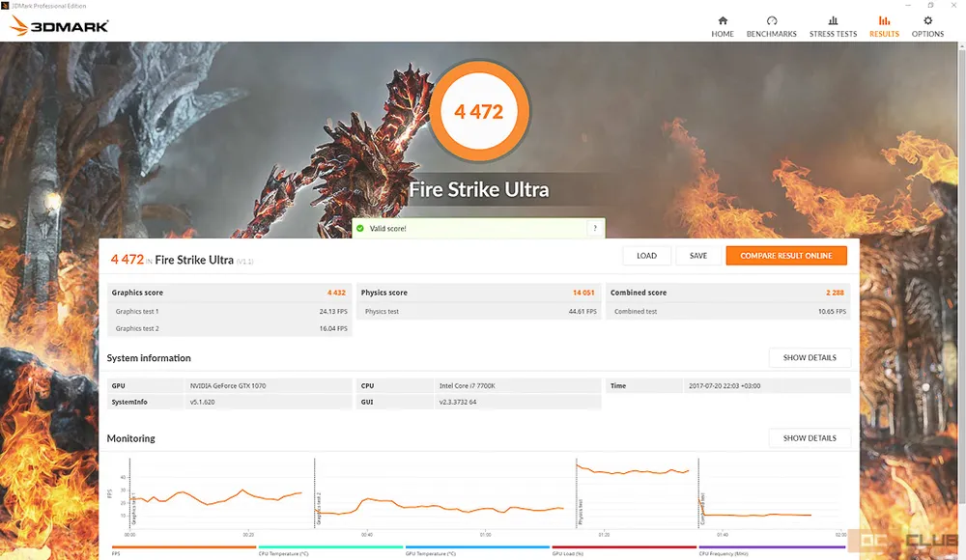The width and height of the screenshot is (966, 560).
Task: Select the orange Results chart icon
Action: point(884,20)
